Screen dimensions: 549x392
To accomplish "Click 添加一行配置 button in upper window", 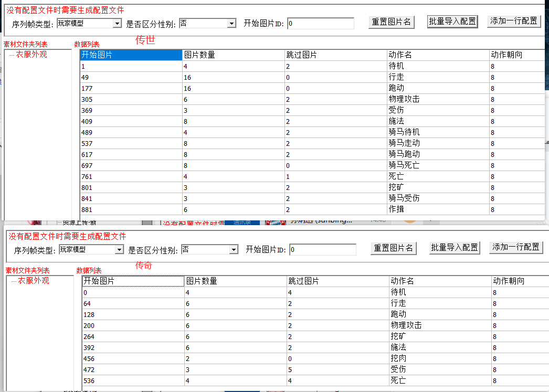I will 514,22.
